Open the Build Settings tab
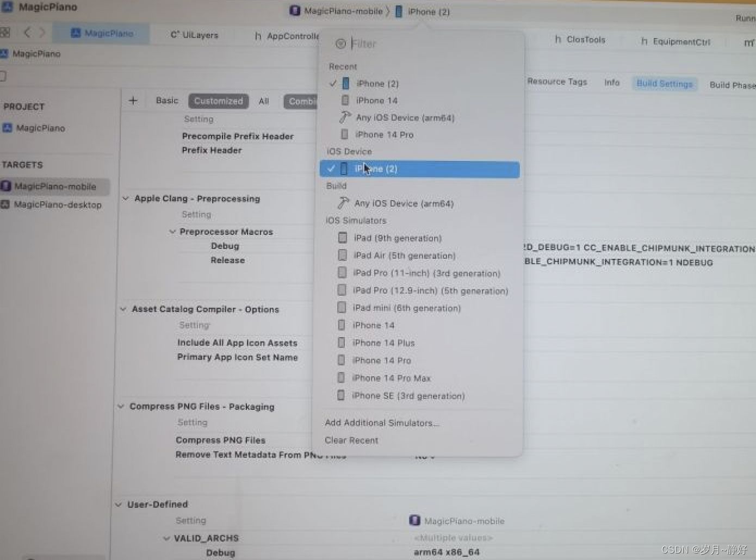 pos(664,83)
